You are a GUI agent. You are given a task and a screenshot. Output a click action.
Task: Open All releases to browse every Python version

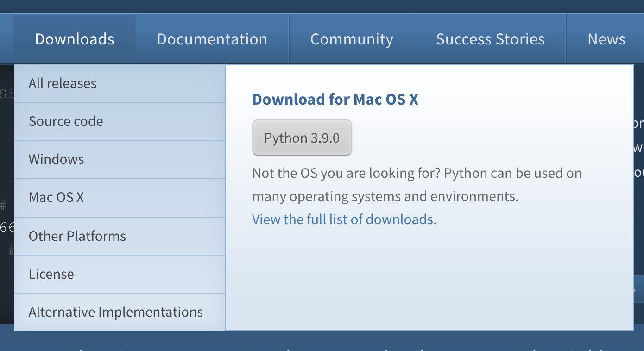pos(63,83)
